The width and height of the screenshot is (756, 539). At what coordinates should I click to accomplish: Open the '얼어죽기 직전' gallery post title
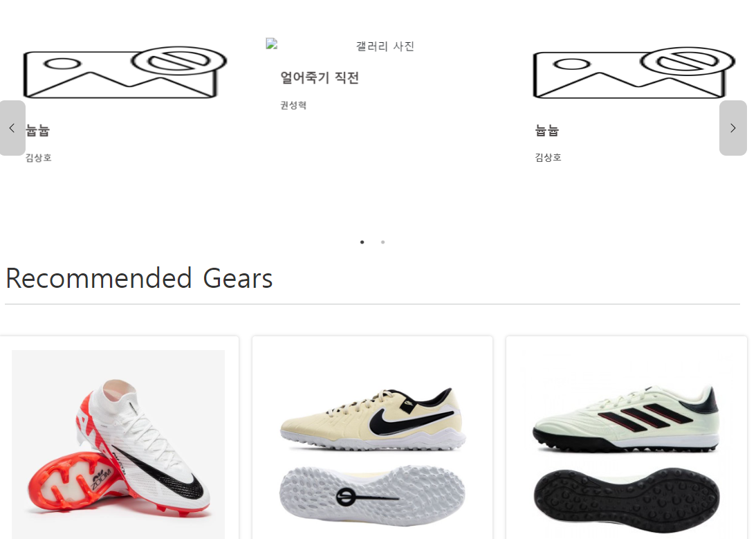(x=320, y=77)
